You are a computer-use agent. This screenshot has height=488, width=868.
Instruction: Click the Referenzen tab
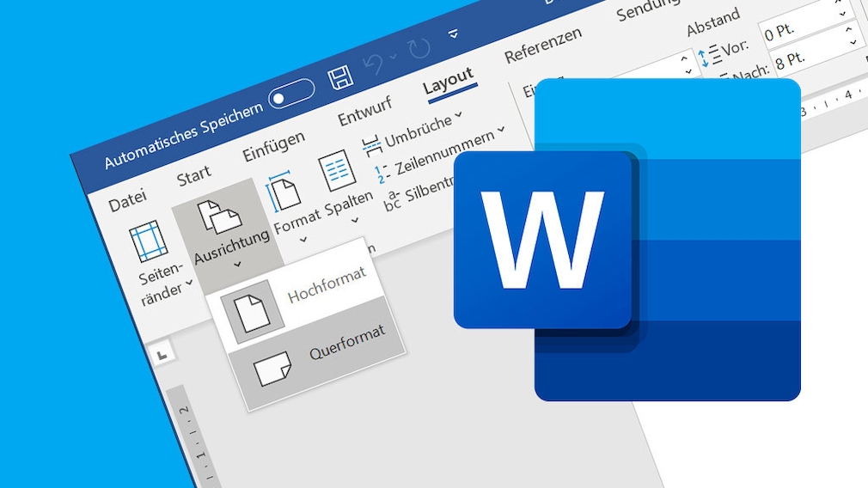point(542,45)
